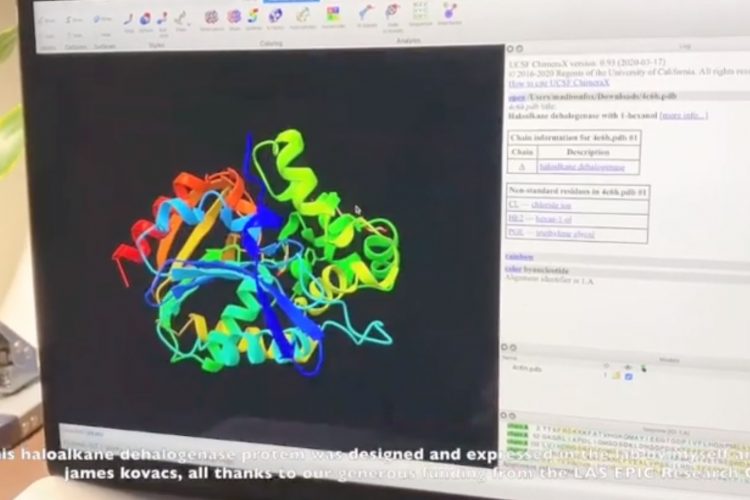750x500 pixels.
Task: Select the Stick style icon
Action: [x=129, y=20]
